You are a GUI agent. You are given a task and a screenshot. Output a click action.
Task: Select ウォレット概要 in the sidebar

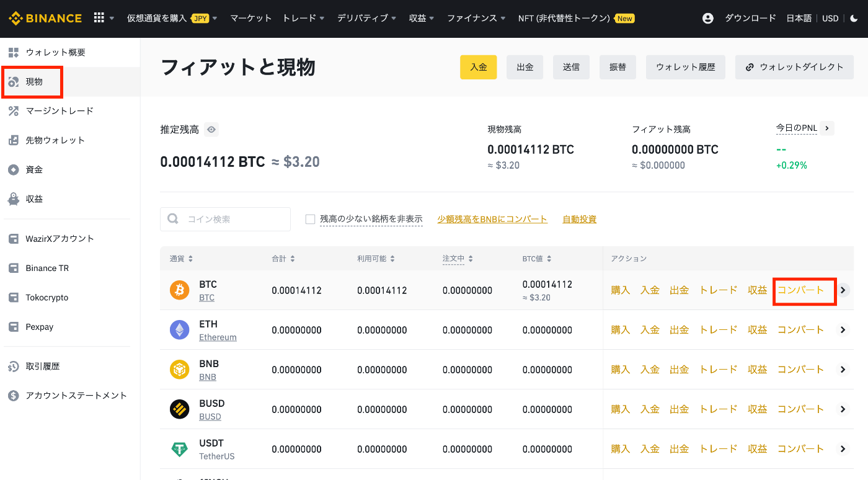[x=56, y=53]
